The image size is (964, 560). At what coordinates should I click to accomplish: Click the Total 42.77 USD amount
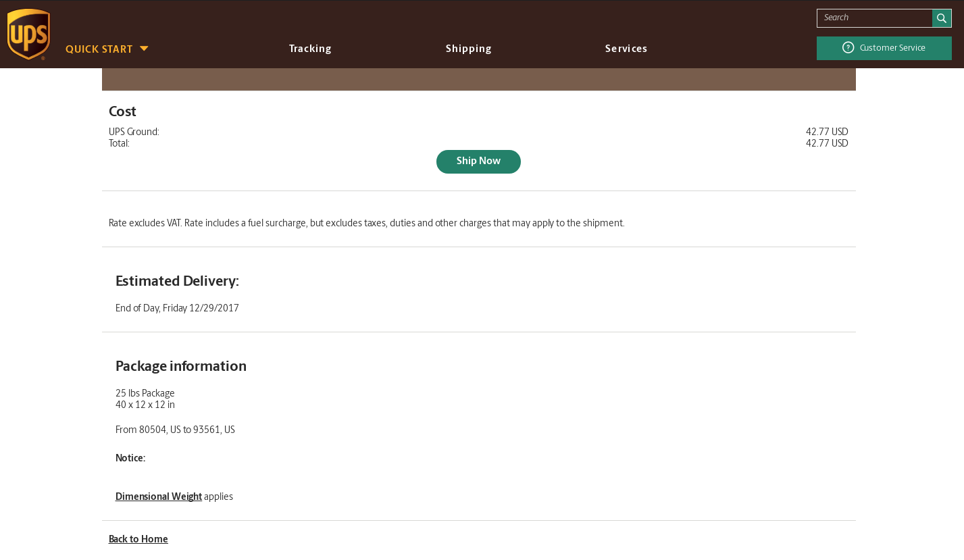(827, 143)
